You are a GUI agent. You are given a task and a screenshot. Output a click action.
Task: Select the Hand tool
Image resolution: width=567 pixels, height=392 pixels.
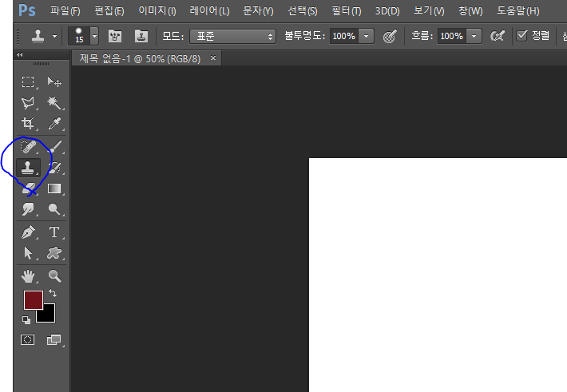[29, 276]
